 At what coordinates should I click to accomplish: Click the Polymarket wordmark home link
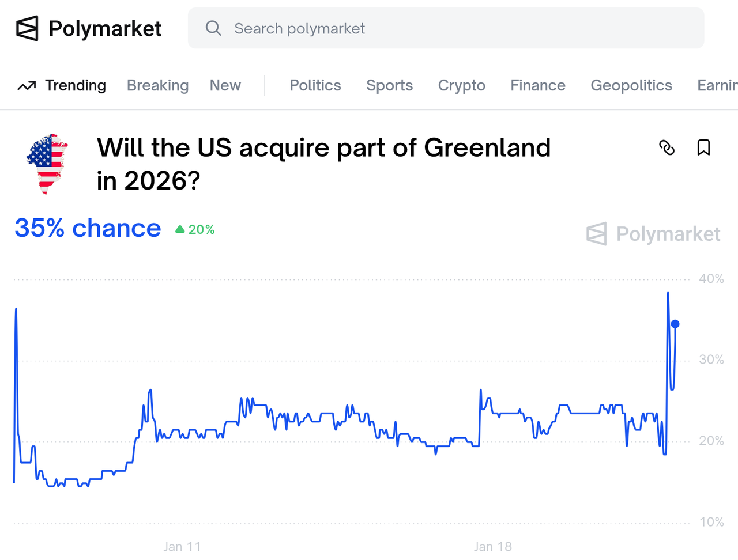click(x=105, y=28)
